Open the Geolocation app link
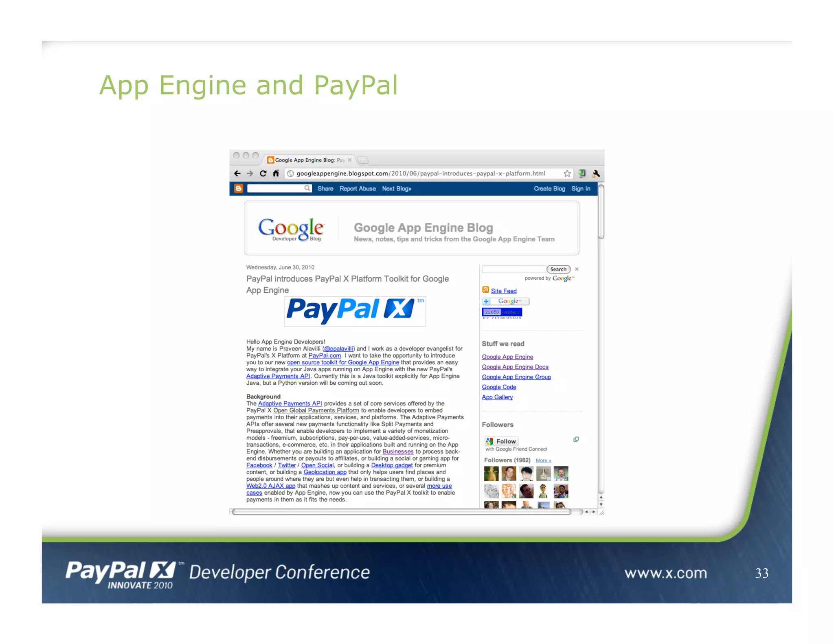 click(x=325, y=472)
